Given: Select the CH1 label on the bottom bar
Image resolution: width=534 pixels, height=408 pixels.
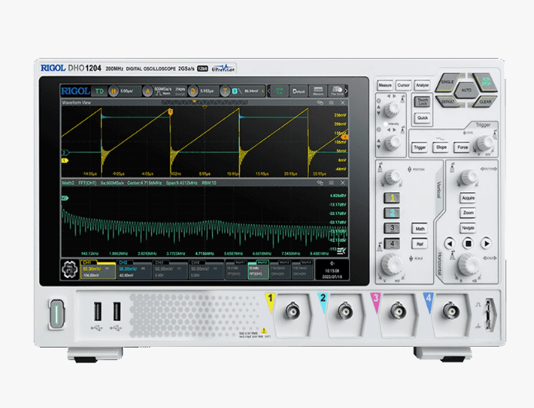Looking at the screenshot, I should (x=87, y=263).
